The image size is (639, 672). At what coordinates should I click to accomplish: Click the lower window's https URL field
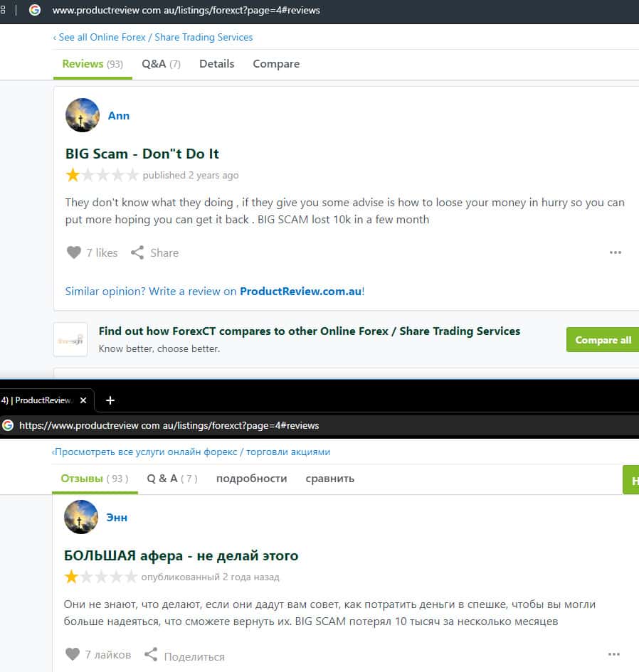click(x=169, y=425)
